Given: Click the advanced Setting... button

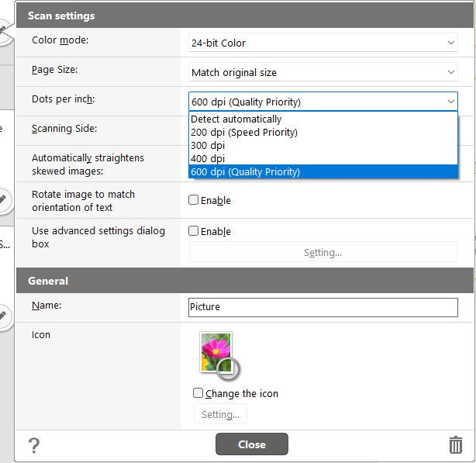Looking at the screenshot, I should 323,252.
